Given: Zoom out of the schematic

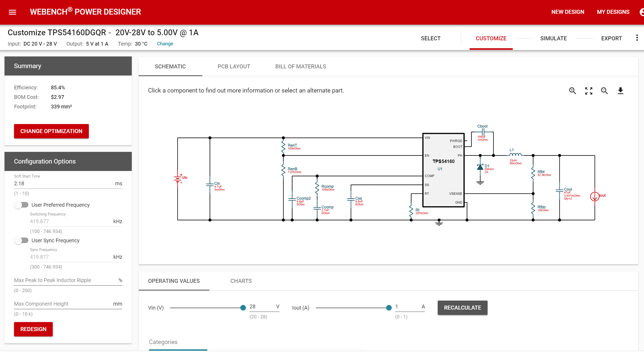Looking at the screenshot, I should pyautogui.click(x=604, y=91).
